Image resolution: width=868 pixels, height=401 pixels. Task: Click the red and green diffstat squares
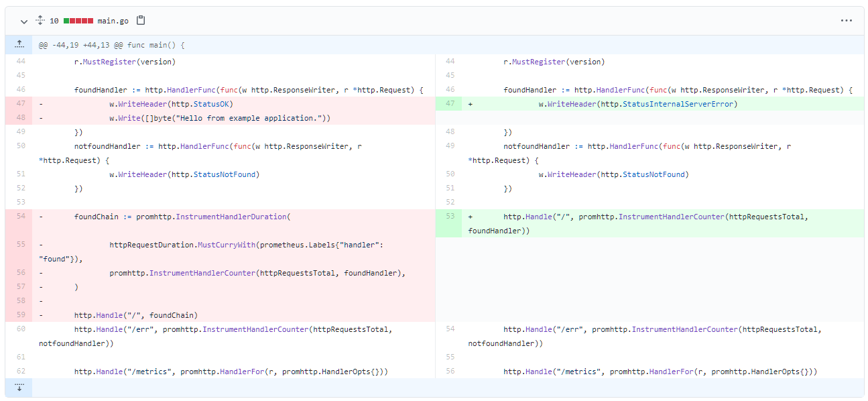point(78,21)
